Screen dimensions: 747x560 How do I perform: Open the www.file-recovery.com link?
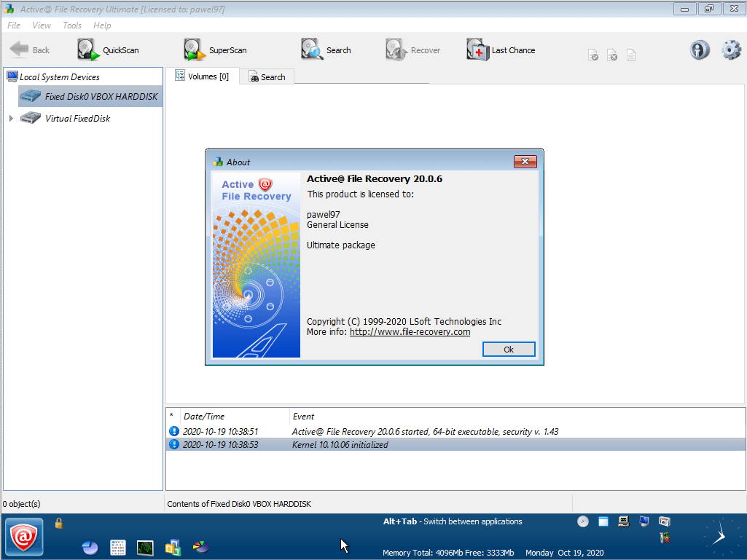(410, 332)
